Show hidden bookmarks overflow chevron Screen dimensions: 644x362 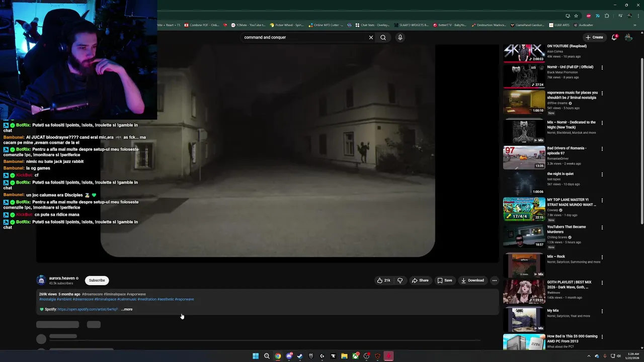(635, 25)
